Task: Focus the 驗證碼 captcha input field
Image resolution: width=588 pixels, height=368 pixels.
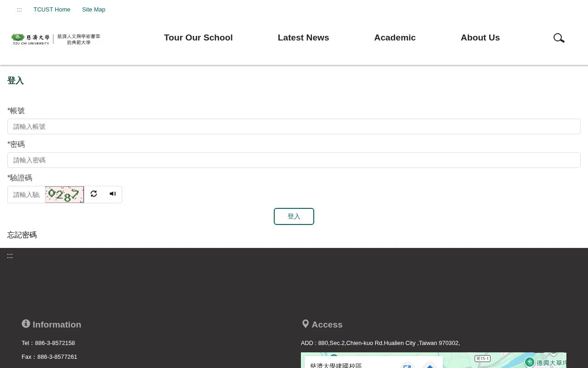Action: click(x=26, y=195)
